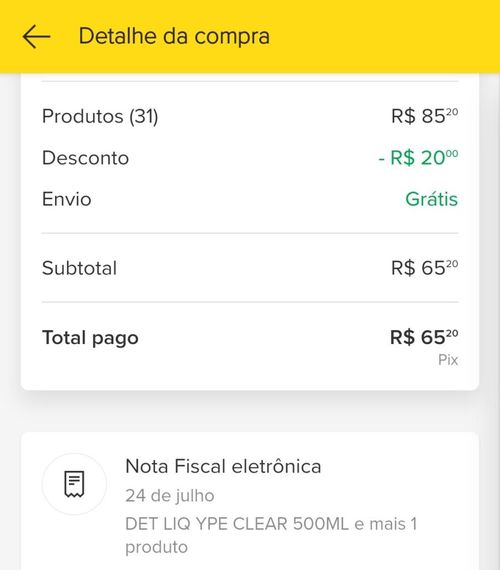Tap the R$ 85,20 products amount
500x570 pixels.
424,116
